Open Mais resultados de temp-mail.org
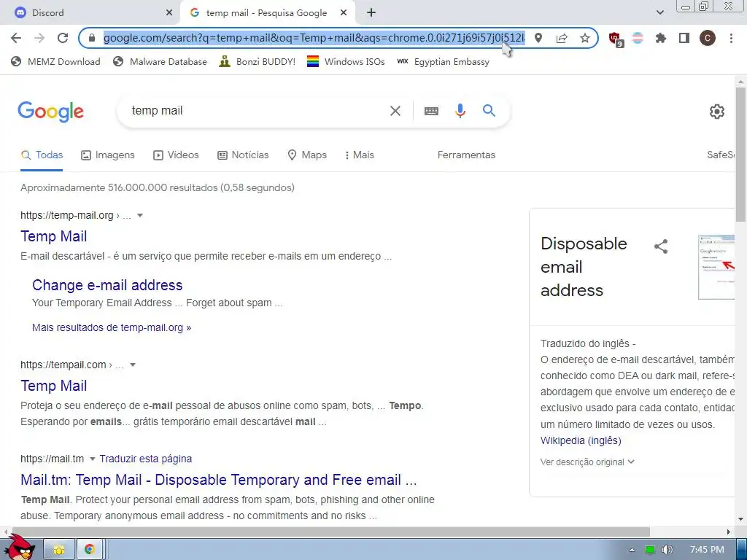Screen dimensions: 747x560 pos(112,327)
